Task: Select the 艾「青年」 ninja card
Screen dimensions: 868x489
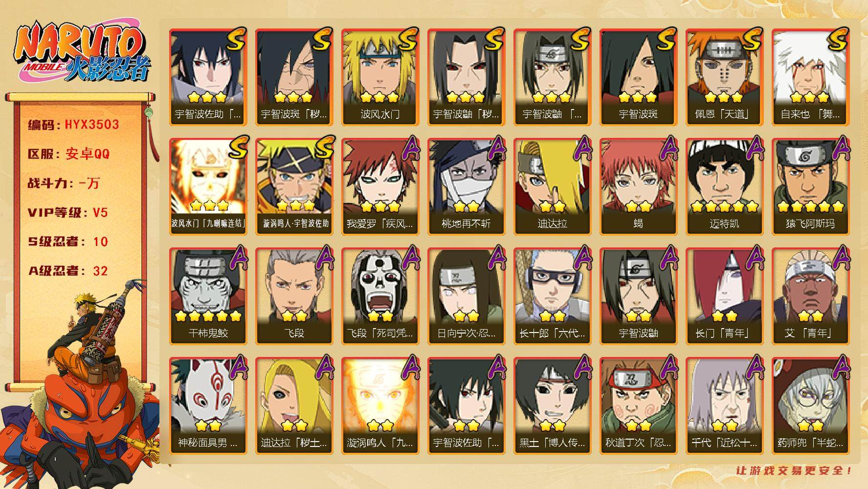Action: [810, 296]
